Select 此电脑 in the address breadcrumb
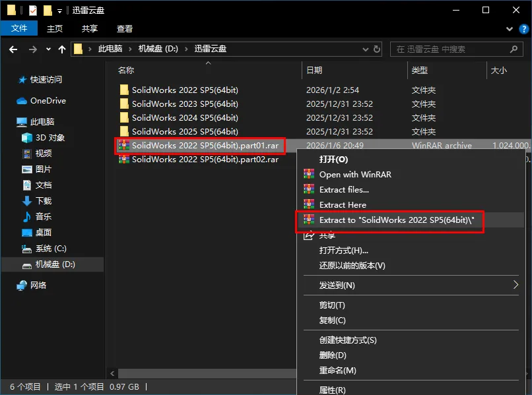 coord(110,49)
